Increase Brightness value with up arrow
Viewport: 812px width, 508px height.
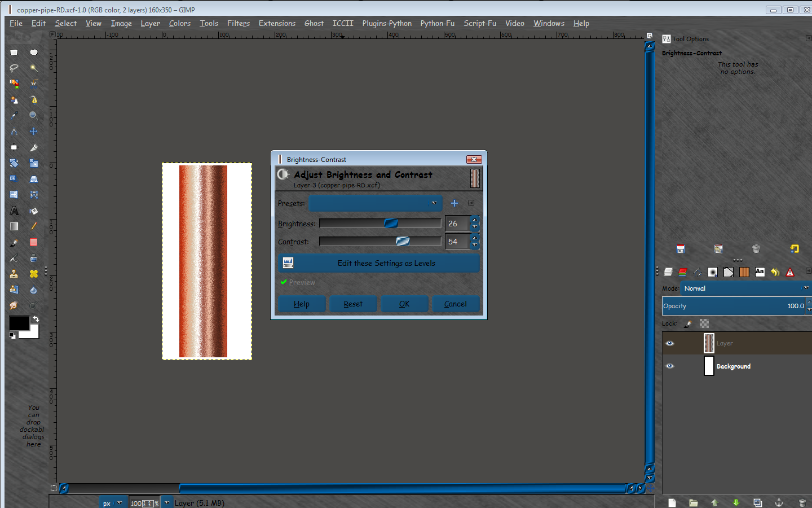(x=475, y=220)
